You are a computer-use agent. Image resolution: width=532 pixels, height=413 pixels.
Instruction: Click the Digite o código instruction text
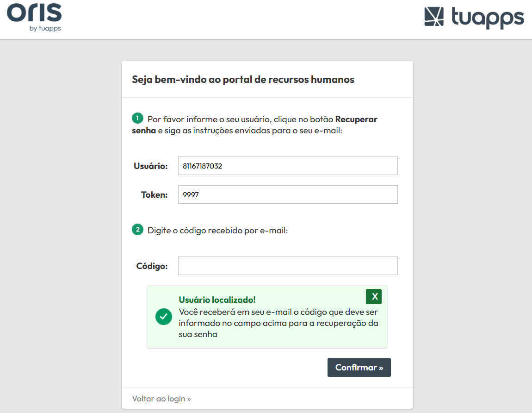(217, 231)
